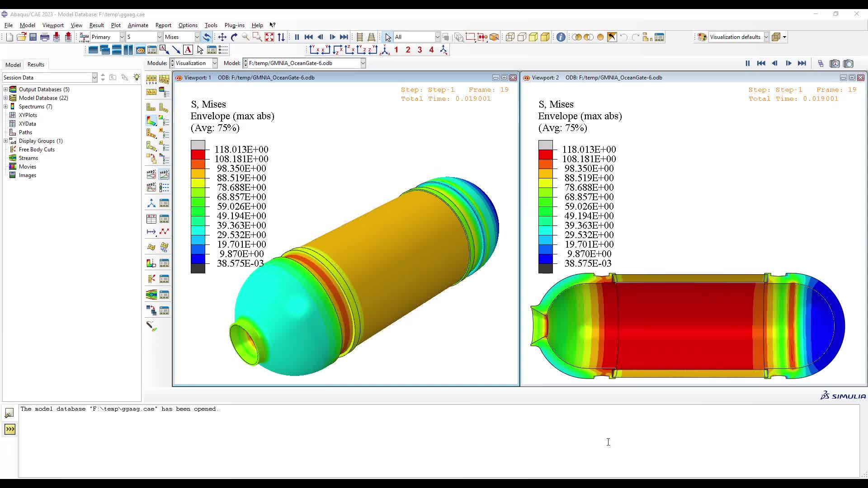Enable the Replace Selected display group tool
This screenshot has width=868, height=488.
pos(576,37)
